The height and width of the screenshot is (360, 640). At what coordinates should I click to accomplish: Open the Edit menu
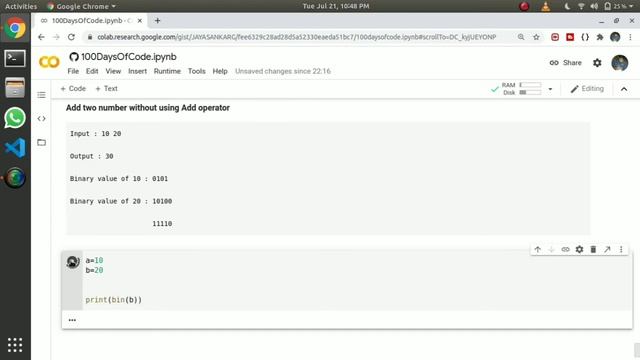coord(92,71)
